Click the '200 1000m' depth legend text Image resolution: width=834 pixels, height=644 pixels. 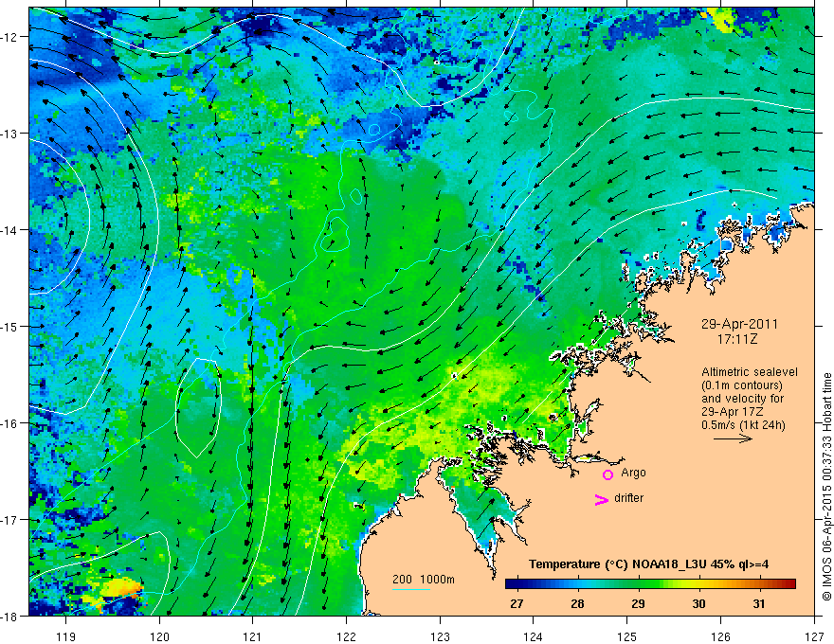(x=424, y=579)
